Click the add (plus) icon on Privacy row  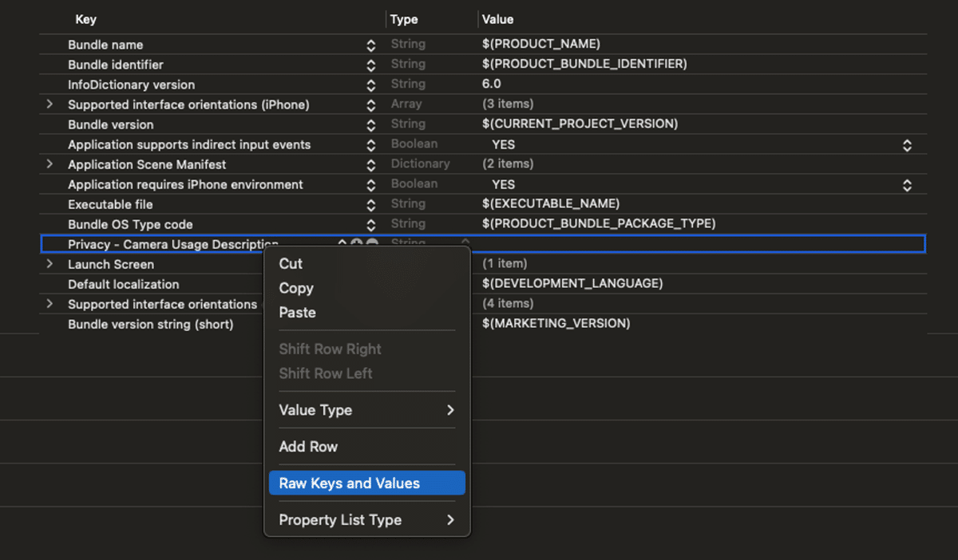[357, 243]
